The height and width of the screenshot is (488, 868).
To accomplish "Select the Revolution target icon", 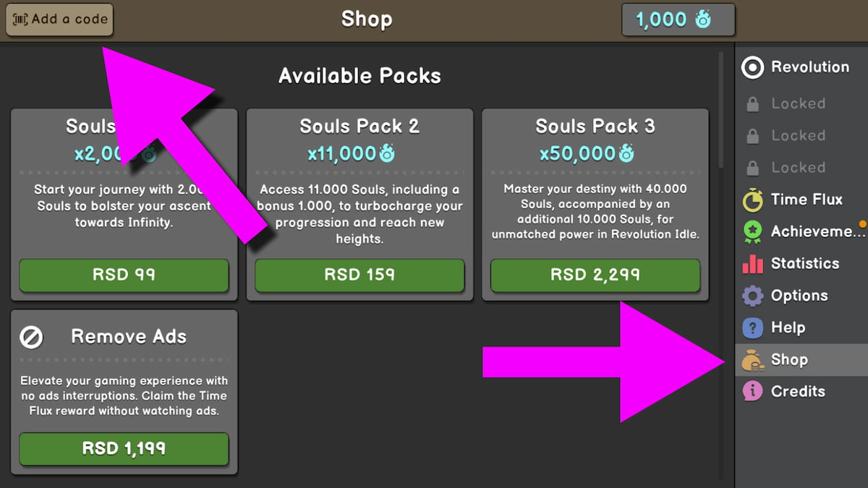I will (752, 67).
